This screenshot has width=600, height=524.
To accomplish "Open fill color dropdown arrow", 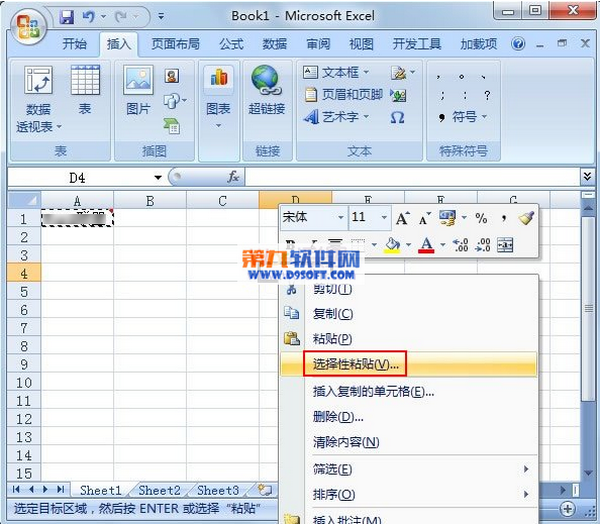I will click(x=408, y=245).
